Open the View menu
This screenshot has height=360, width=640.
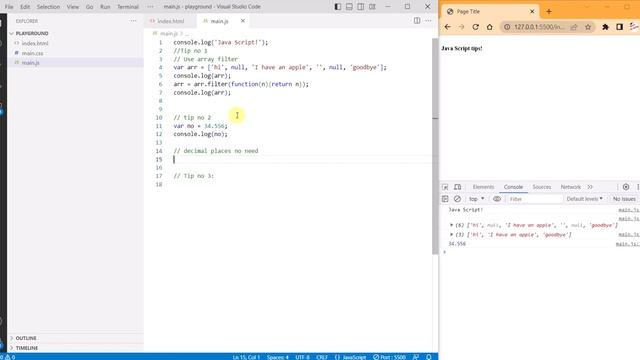(73, 7)
